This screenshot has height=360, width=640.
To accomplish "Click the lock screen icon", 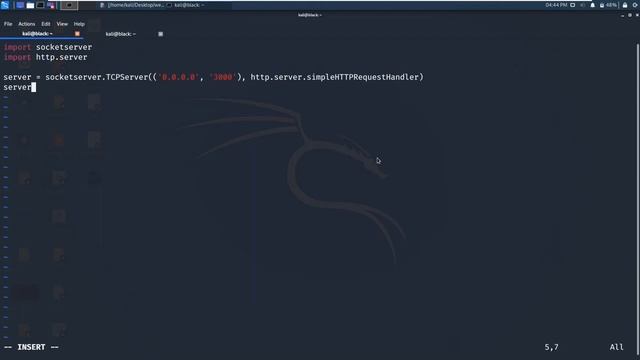I will (x=625, y=5).
